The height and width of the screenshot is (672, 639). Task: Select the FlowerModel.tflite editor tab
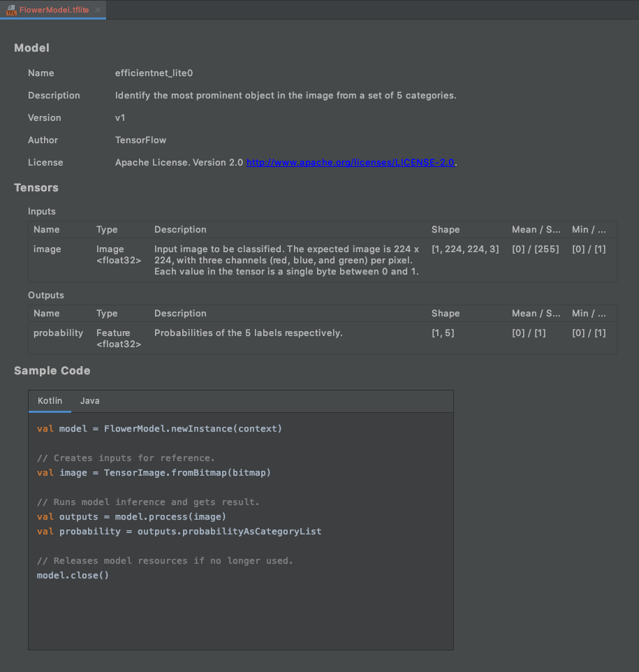[x=54, y=10]
